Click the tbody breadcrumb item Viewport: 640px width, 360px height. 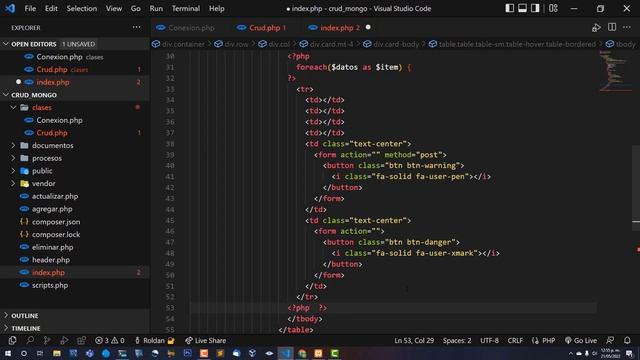(x=621, y=44)
